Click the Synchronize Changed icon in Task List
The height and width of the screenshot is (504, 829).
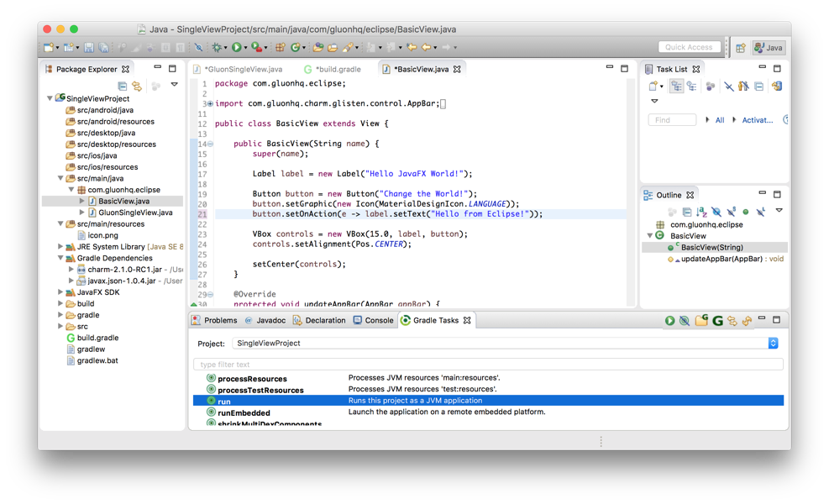pyautogui.click(x=777, y=87)
